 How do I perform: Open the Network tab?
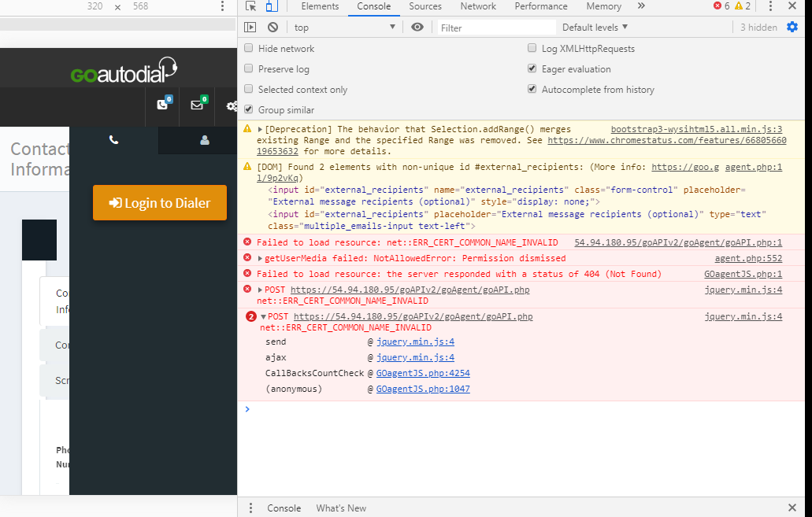(x=478, y=6)
